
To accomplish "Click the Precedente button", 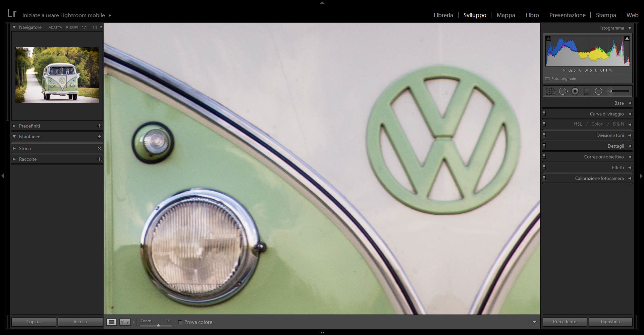I will coord(565,322).
